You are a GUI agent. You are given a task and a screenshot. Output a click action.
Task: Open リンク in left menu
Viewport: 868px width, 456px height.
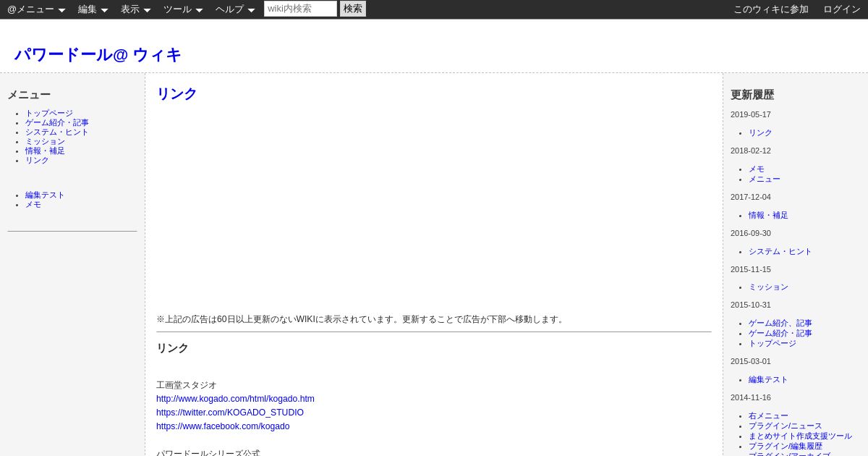37,161
